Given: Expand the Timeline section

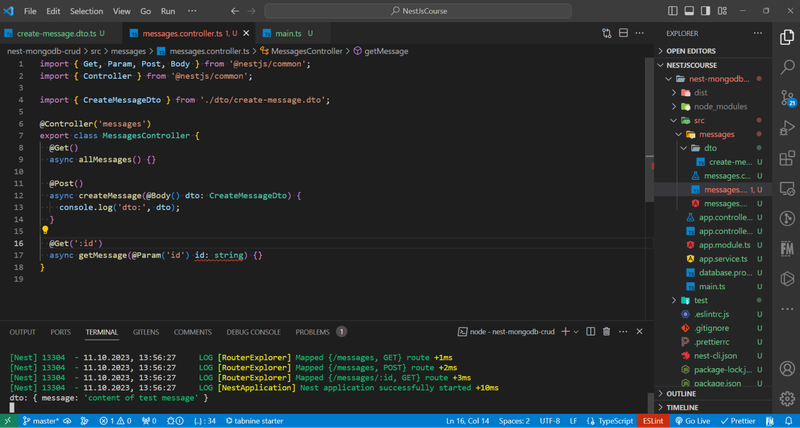Looking at the screenshot, I should 713,408.
